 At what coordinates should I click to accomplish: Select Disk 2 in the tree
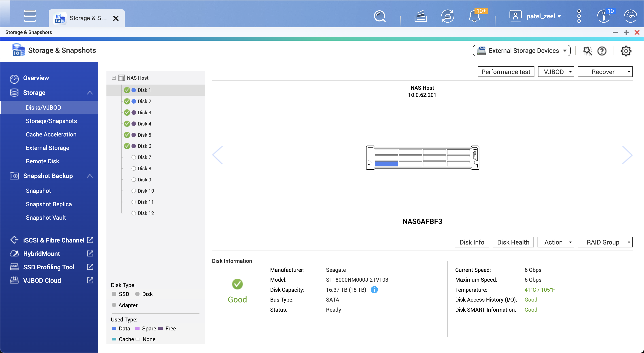point(144,101)
